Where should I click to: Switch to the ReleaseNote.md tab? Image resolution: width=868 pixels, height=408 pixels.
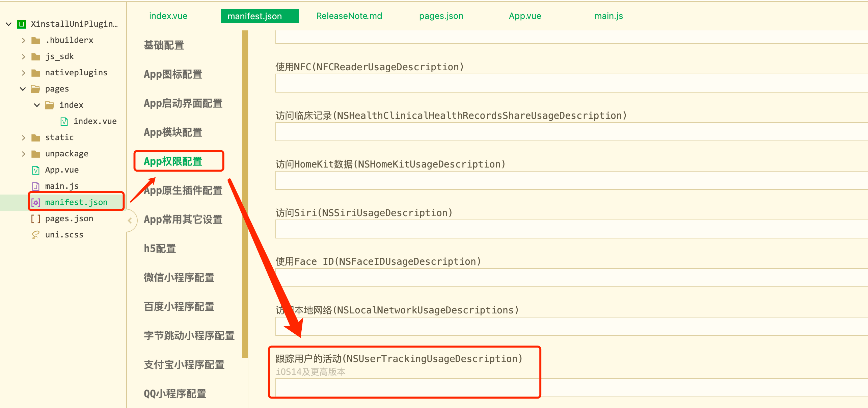point(349,16)
